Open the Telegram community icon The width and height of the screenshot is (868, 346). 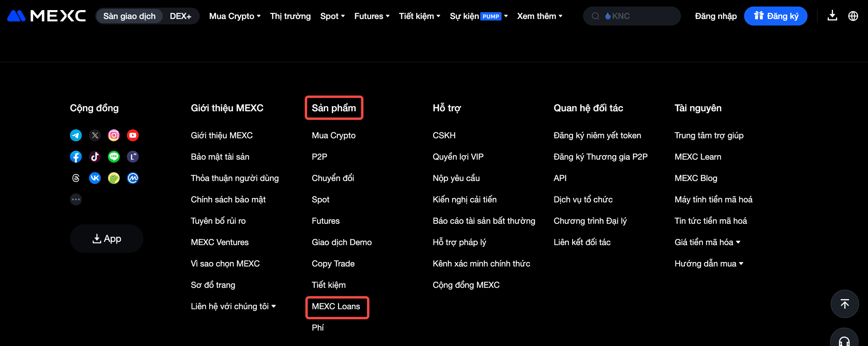76,135
